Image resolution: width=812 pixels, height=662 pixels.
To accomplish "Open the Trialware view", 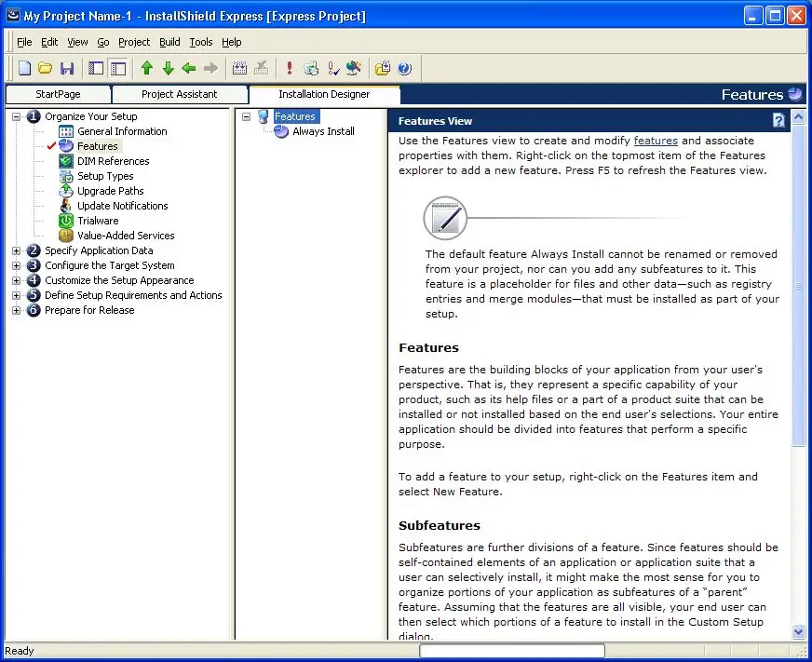I will 98,222.
